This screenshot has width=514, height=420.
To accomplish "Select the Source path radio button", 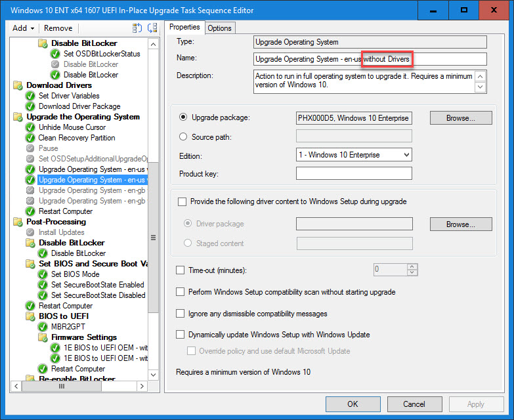I will coord(183,136).
